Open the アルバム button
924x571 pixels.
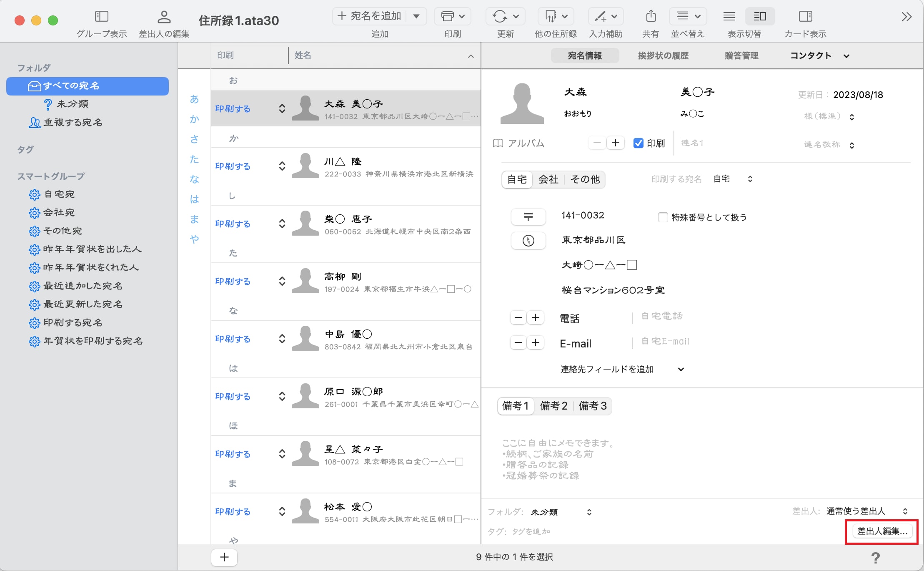518,143
